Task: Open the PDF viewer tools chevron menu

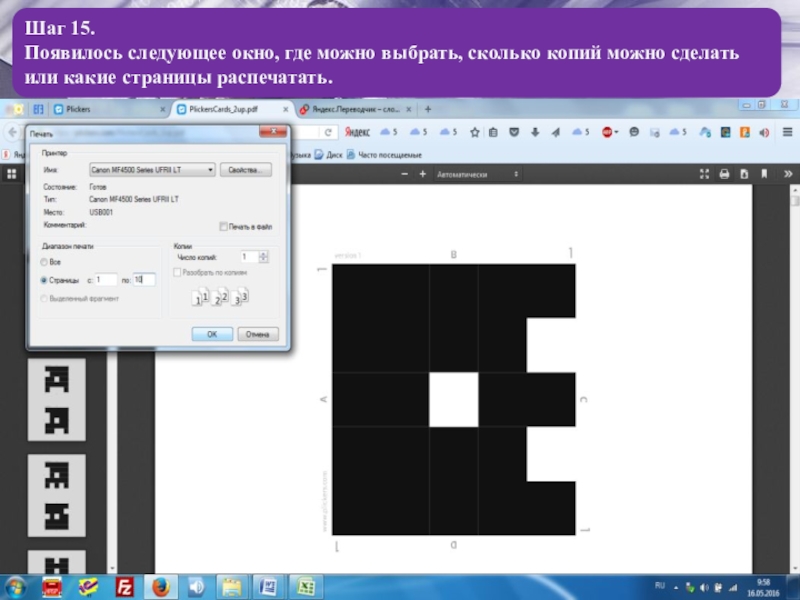Action: [x=788, y=174]
